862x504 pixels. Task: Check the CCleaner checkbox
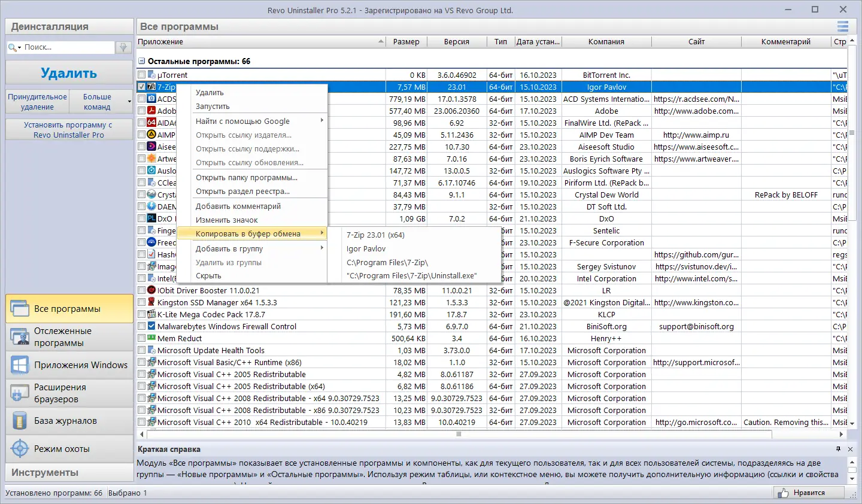(141, 183)
